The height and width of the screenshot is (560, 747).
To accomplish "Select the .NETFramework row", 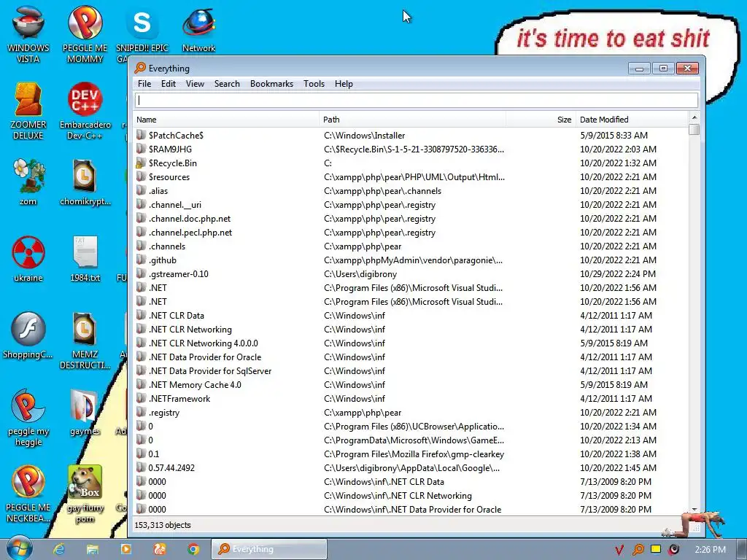I will 411,398.
